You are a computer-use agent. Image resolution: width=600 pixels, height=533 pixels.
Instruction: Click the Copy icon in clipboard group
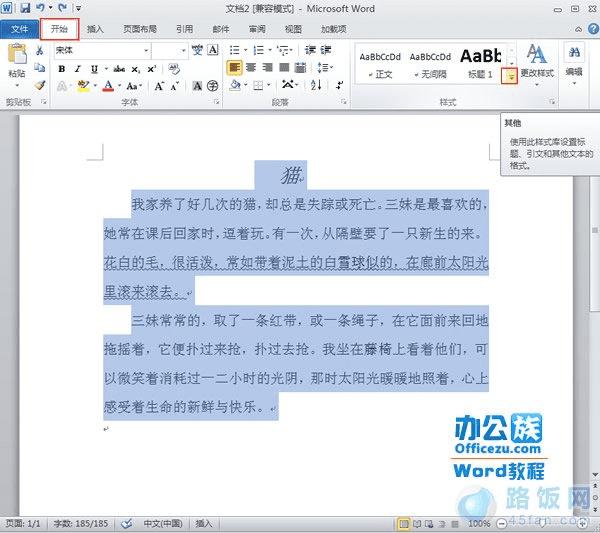pyautogui.click(x=39, y=68)
